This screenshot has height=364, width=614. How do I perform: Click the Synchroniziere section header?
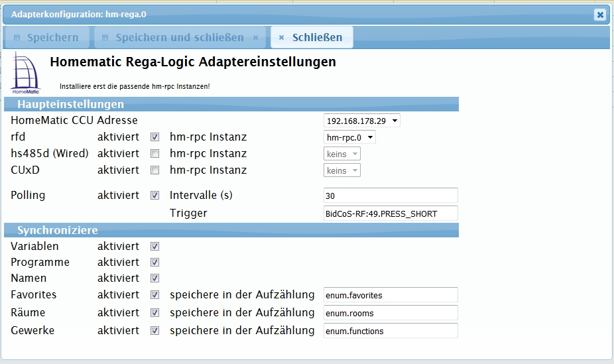click(231, 230)
